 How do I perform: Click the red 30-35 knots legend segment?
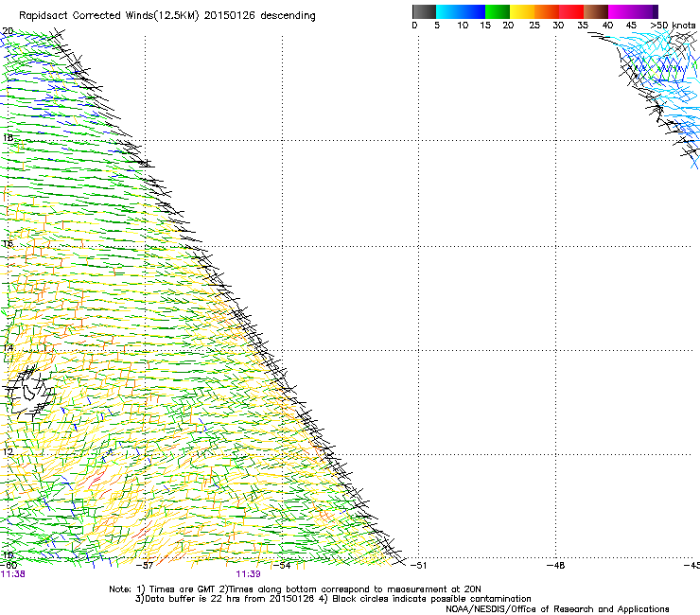(571, 11)
